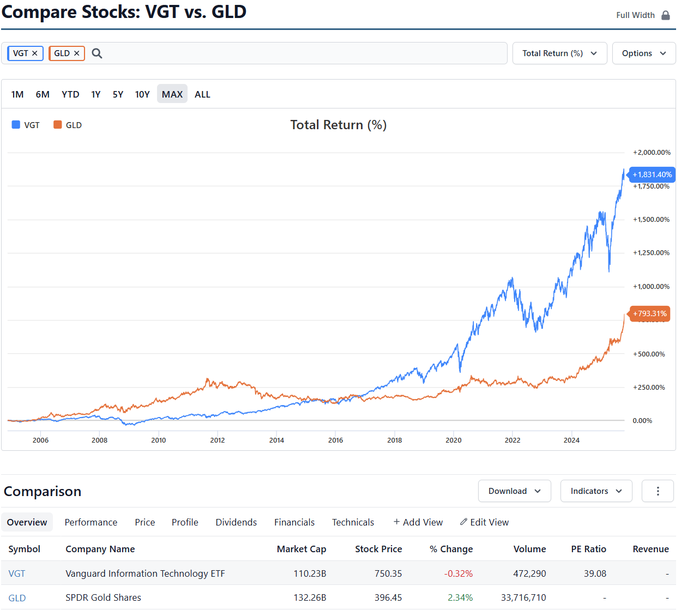
Task: Open the GLD symbol link in table
Action: (17, 598)
